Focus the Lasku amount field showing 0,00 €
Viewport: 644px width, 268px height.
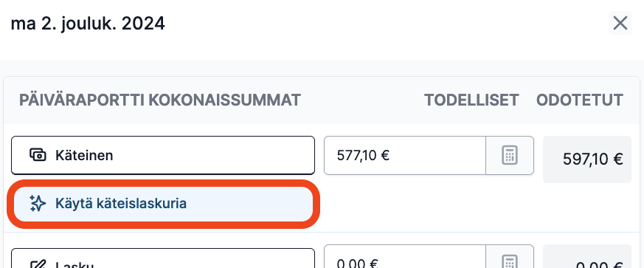point(405,258)
